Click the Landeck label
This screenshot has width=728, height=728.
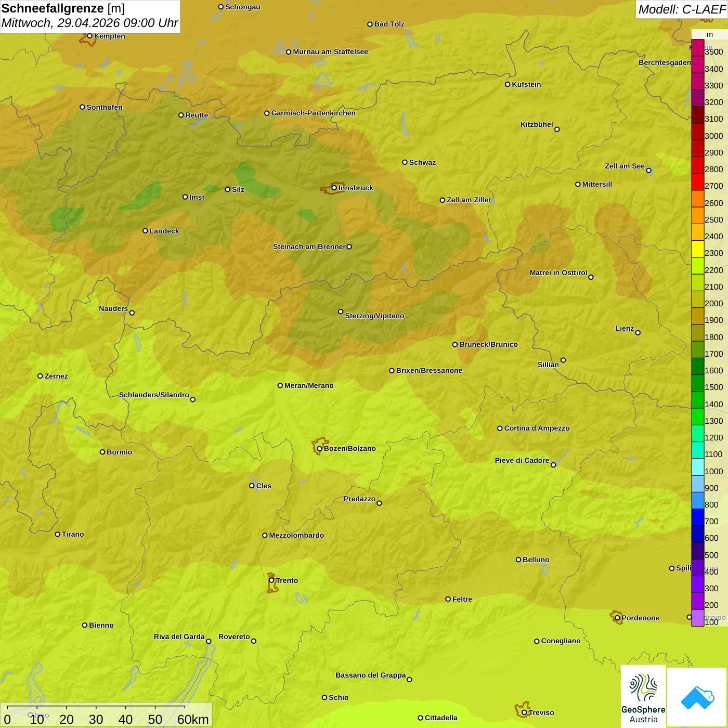[x=164, y=231]
